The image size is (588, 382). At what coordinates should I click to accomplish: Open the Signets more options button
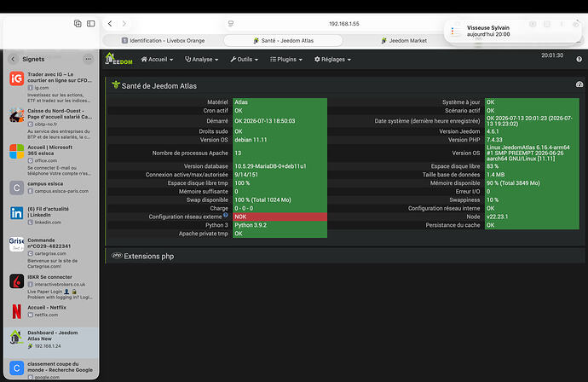pos(88,59)
